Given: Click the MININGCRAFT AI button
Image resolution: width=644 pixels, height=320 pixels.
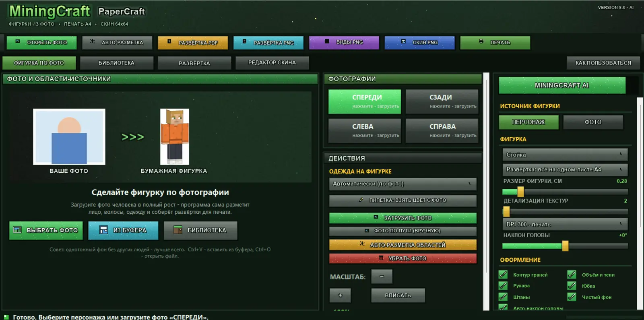Looking at the screenshot, I should click(x=562, y=85).
